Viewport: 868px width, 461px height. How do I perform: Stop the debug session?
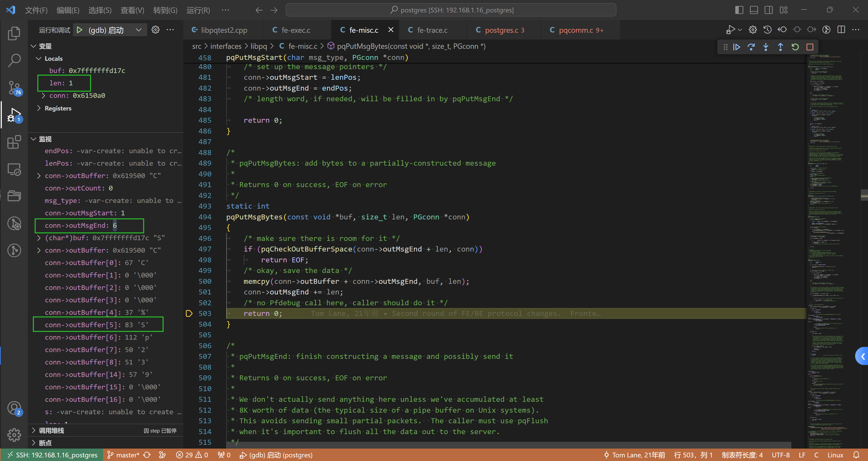click(x=810, y=47)
